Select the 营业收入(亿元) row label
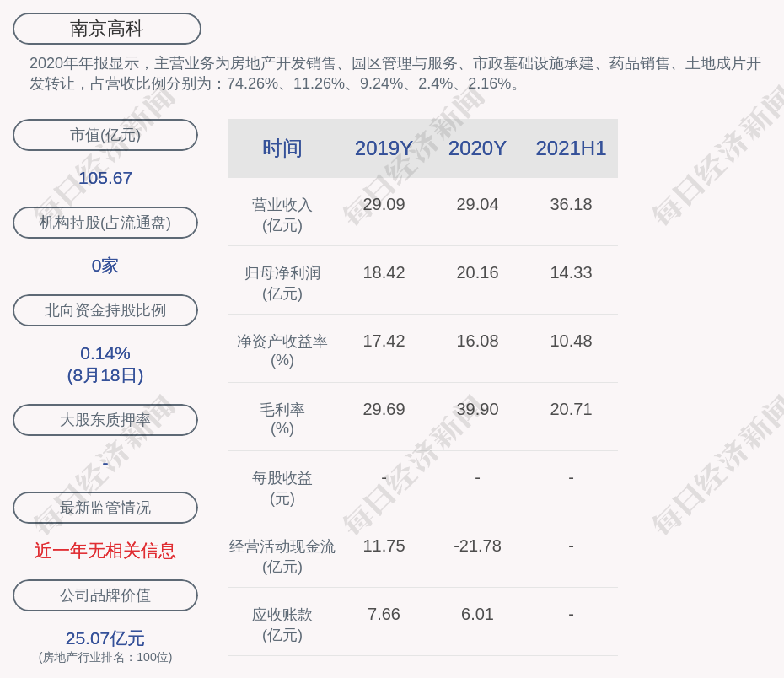Screen dimensions: 784x678 coord(282,215)
